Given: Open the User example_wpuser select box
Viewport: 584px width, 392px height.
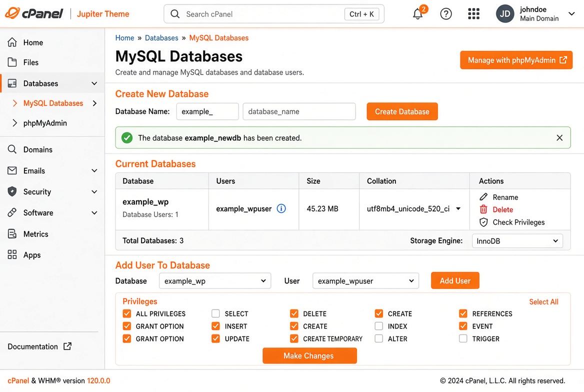Looking at the screenshot, I should (x=365, y=280).
